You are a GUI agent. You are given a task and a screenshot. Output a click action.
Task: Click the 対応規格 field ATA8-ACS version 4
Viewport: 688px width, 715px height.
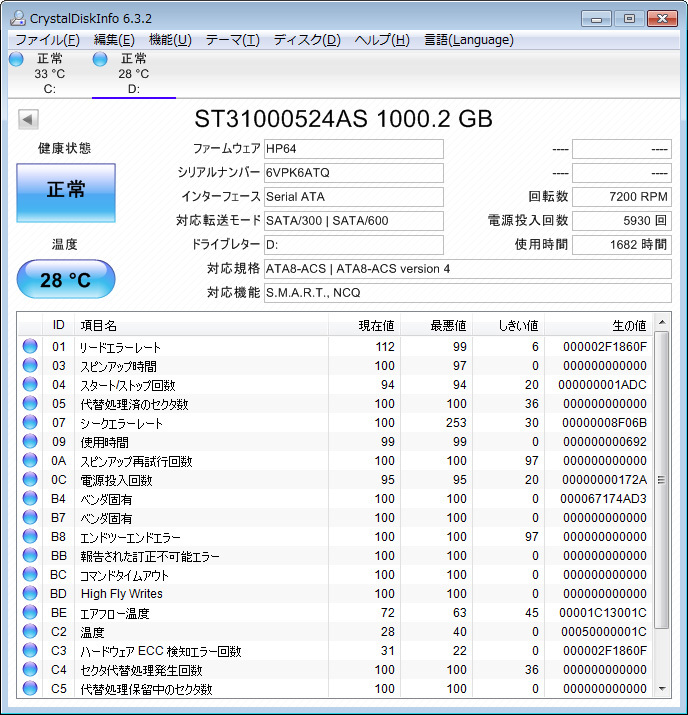click(x=468, y=269)
